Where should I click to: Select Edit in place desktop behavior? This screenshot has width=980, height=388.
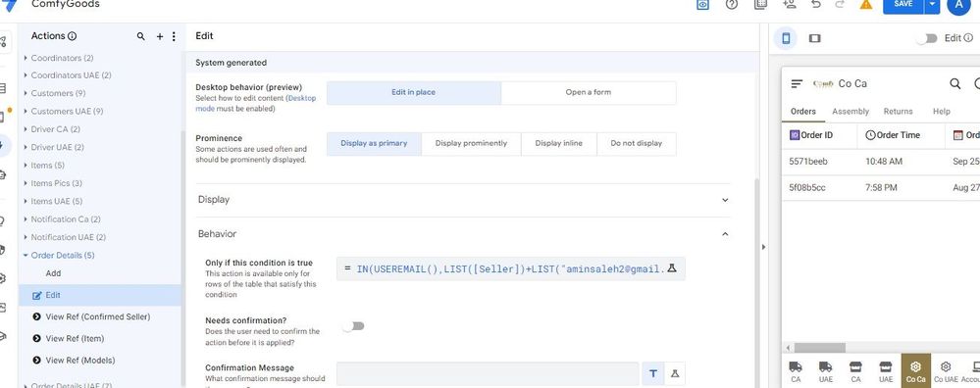click(x=414, y=92)
